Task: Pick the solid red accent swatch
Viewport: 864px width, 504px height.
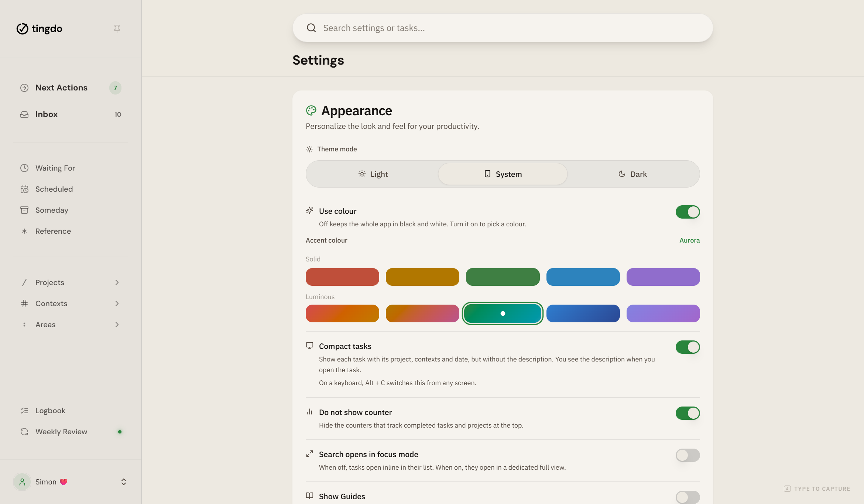Action: (342, 277)
